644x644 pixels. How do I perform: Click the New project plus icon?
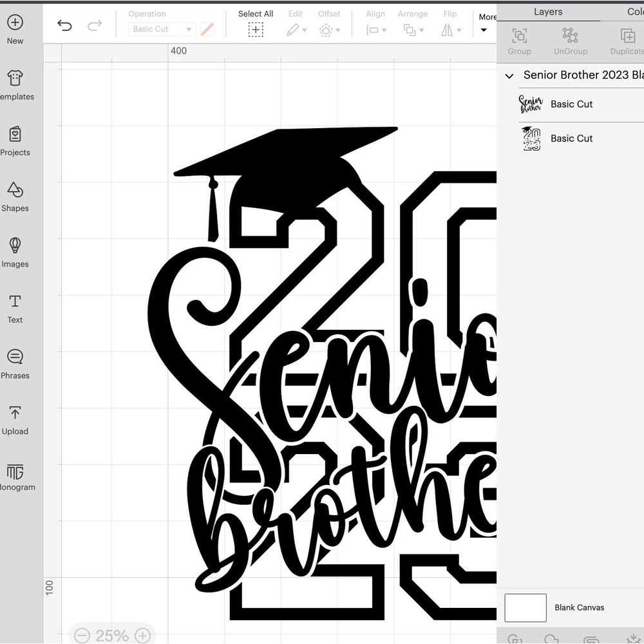pos(15,23)
